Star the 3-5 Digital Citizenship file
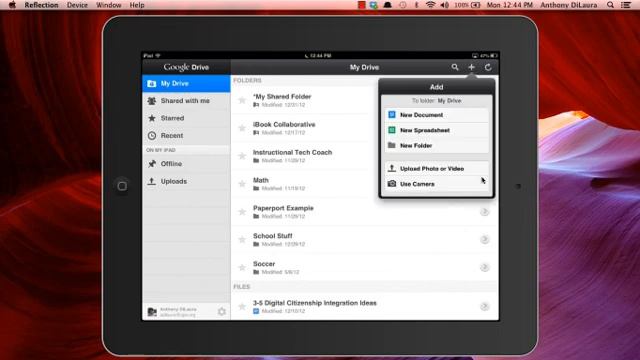 point(242,307)
